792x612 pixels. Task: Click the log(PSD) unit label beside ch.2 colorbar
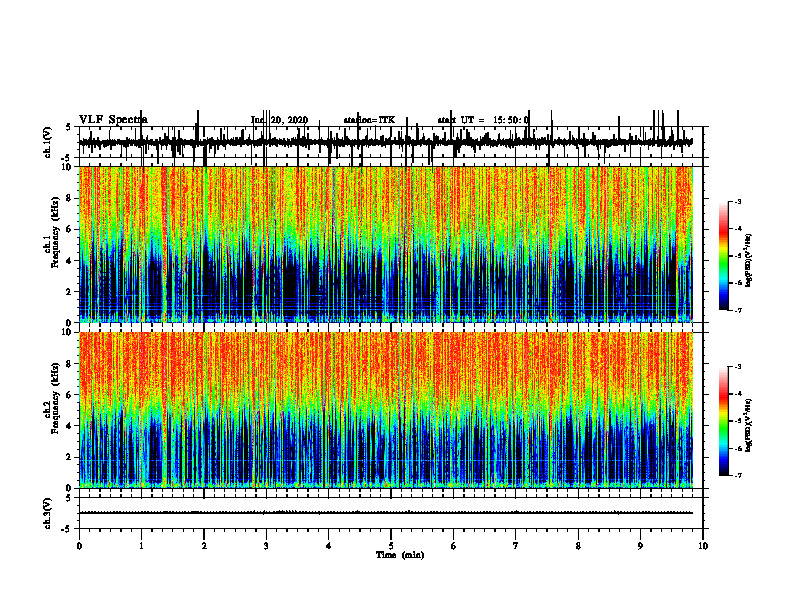pos(749,425)
